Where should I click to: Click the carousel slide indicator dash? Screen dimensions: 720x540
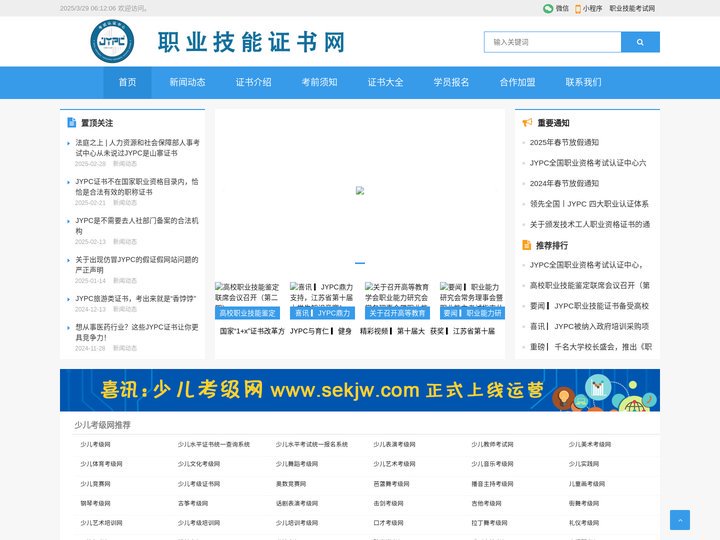click(x=360, y=263)
